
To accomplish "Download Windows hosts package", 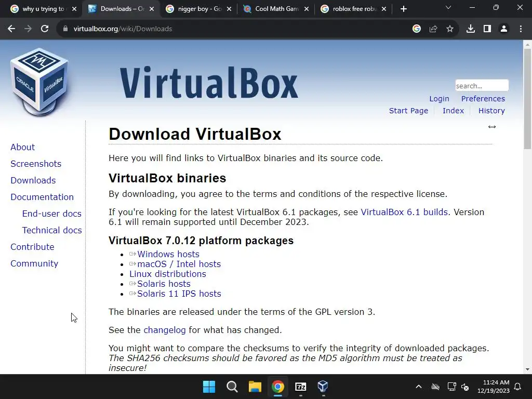I will [x=168, y=254].
